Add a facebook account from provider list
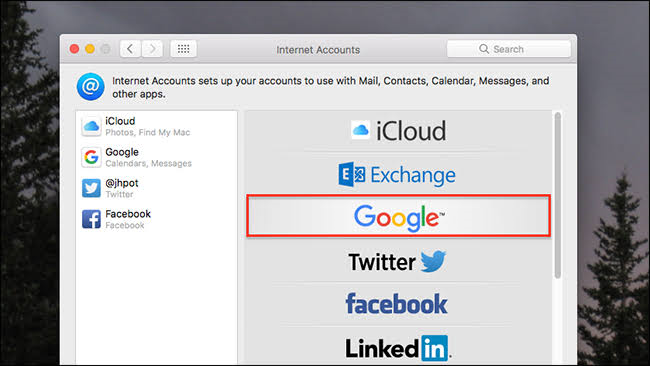The height and width of the screenshot is (366, 650). [398, 304]
